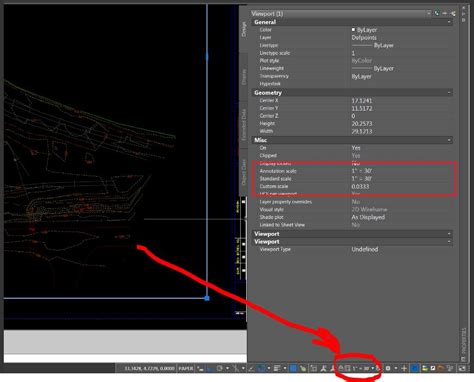Select the Lineweight ByLayer value
The width and height of the screenshot is (474, 382).
[373, 68]
